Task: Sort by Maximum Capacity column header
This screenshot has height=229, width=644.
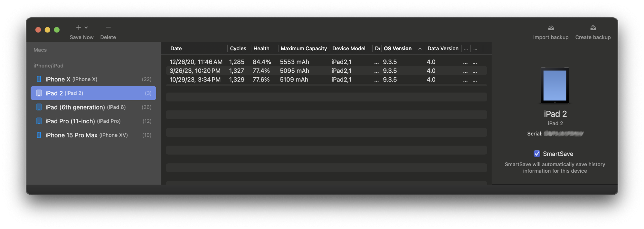Action: [304, 49]
